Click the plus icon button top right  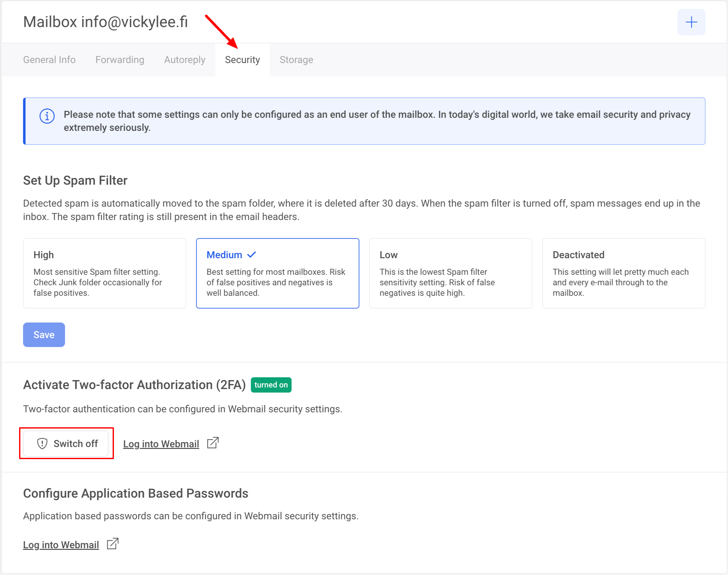tap(691, 22)
